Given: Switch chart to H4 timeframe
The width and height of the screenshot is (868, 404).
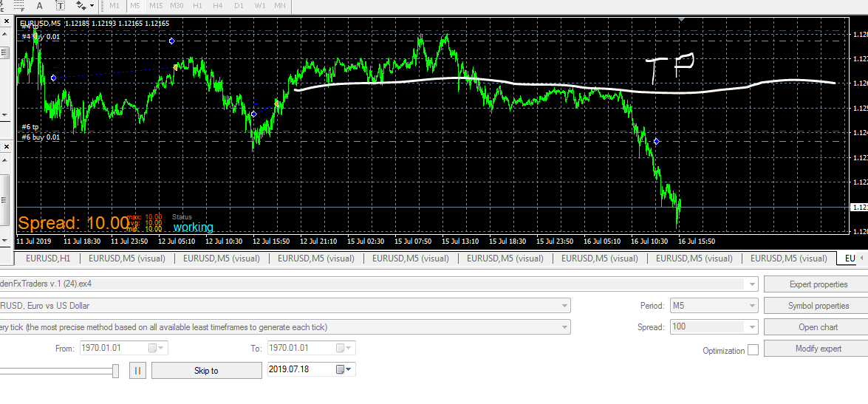Looking at the screenshot, I should (x=218, y=5).
